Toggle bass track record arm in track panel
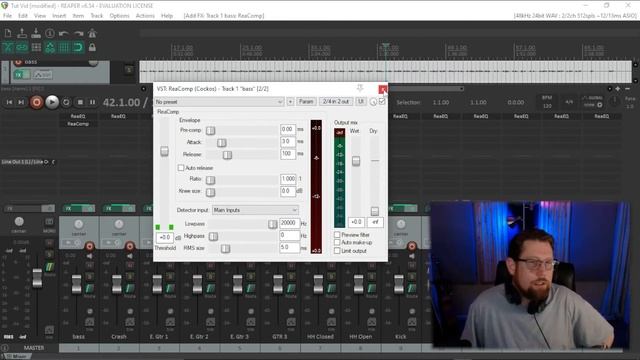Viewport: 640px width, 360px height. [x=18, y=62]
